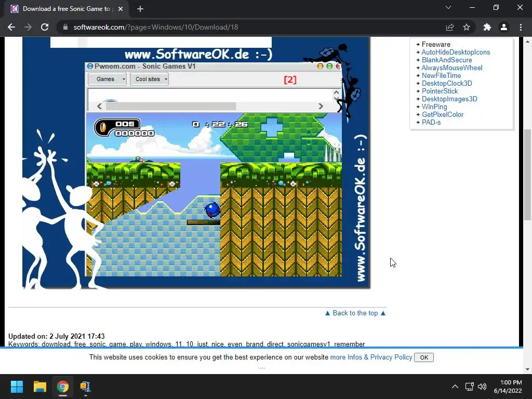This screenshot has width=532, height=399.
Task: Open the PAD-s link
Action: tap(431, 123)
